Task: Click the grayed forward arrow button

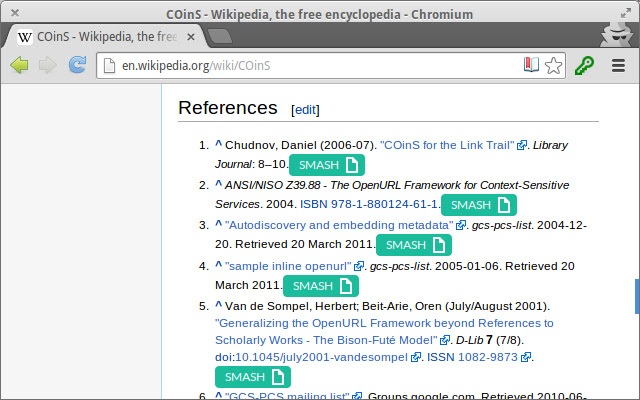Action: point(48,65)
